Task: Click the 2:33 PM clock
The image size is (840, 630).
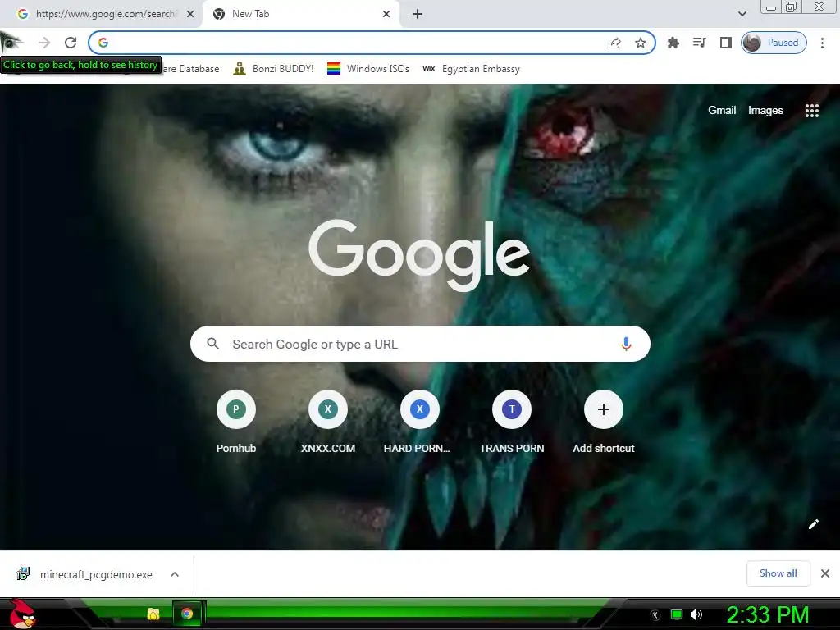Action: point(767,614)
